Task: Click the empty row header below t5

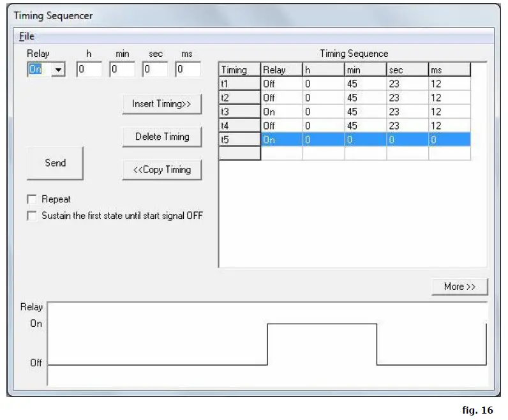Action: point(240,154)
